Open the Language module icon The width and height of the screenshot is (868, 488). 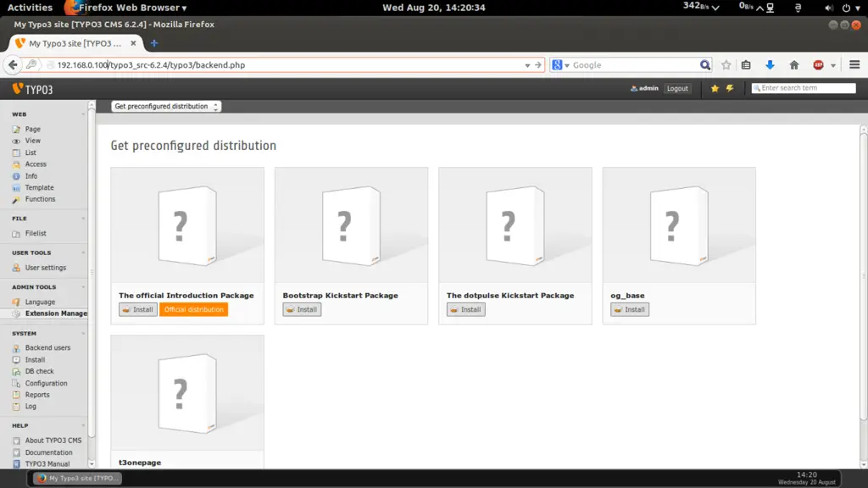[17, 302]
